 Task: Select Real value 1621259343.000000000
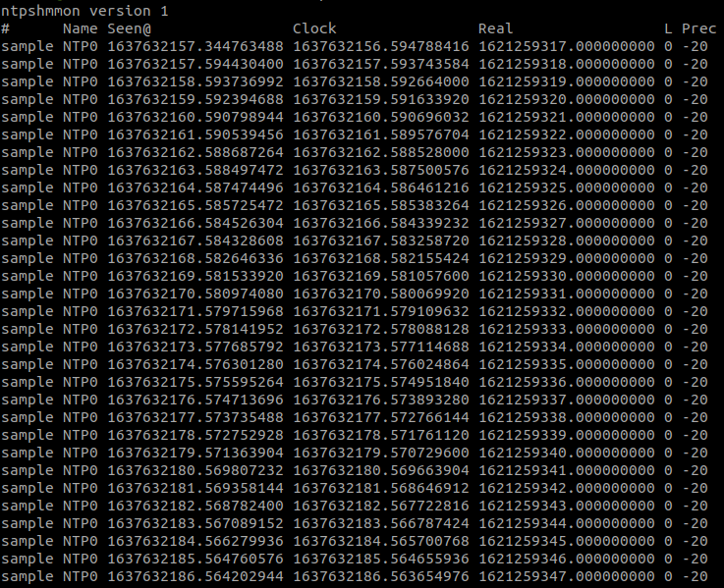click(x=567, y=506)
